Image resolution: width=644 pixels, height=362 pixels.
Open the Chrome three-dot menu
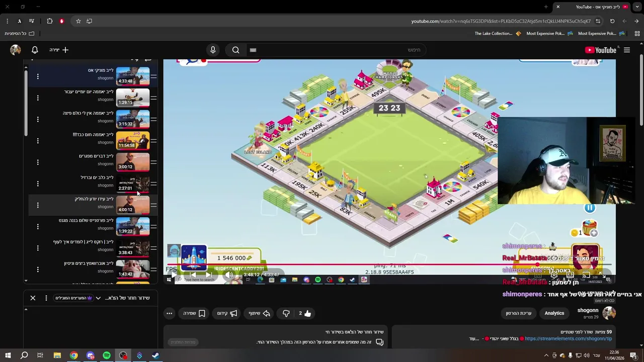7,21
